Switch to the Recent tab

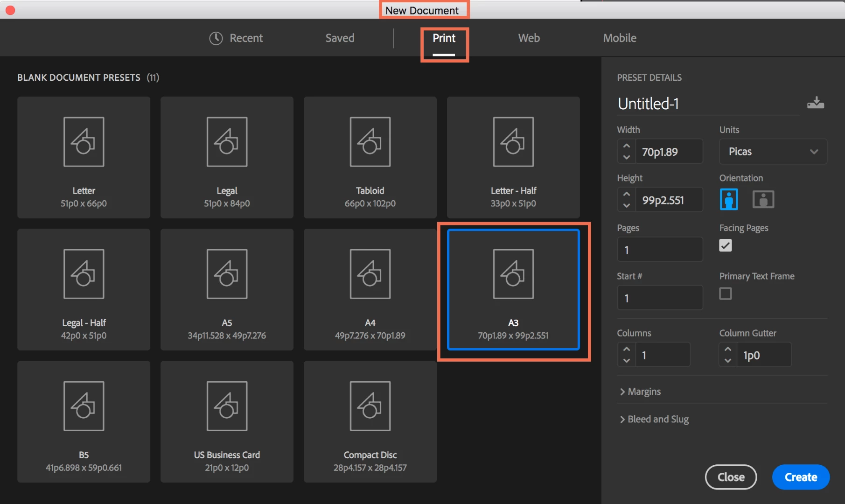(x=236, y=38)
